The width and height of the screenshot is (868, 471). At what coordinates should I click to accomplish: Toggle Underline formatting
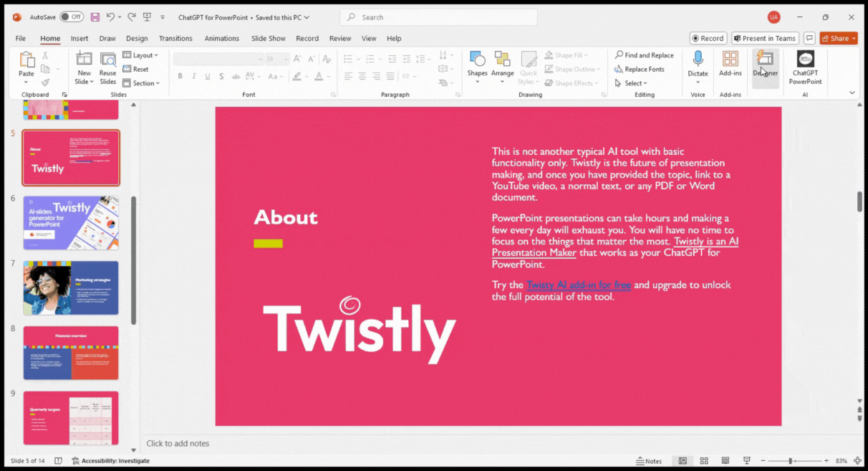tap(208, 76)
